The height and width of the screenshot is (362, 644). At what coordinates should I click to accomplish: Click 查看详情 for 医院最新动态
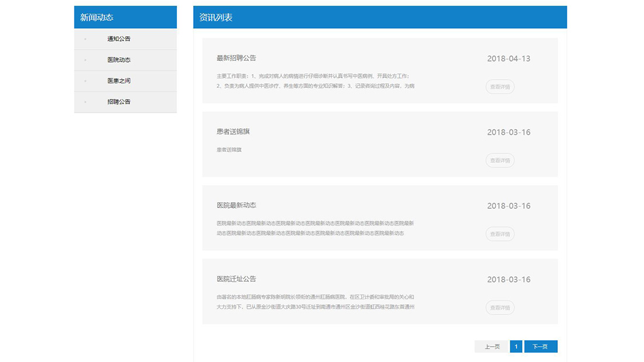pos(499,234)
